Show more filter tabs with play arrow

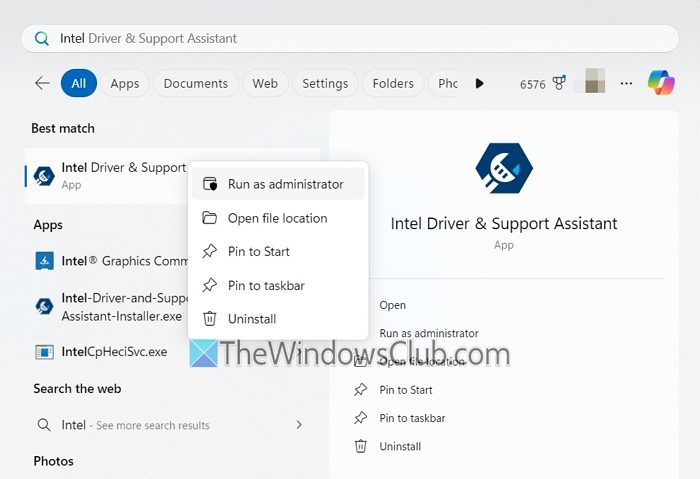point(479,83)
